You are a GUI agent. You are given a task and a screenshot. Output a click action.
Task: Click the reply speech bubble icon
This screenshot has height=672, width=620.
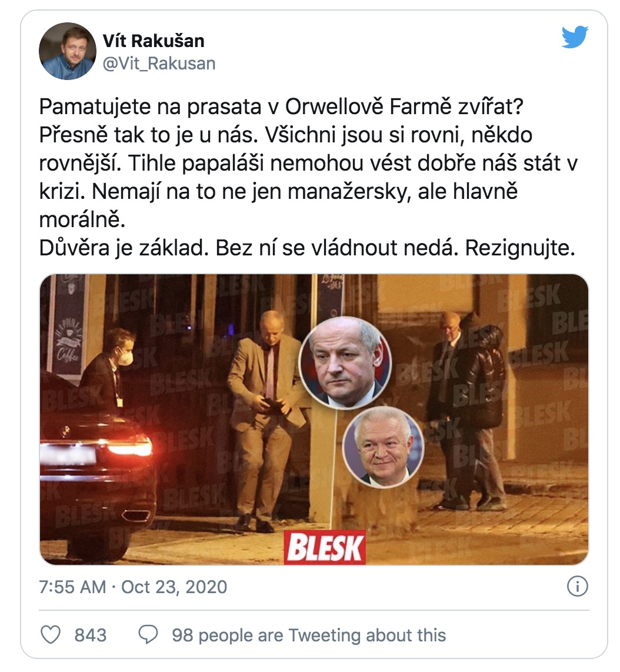[x=148, y=635]
